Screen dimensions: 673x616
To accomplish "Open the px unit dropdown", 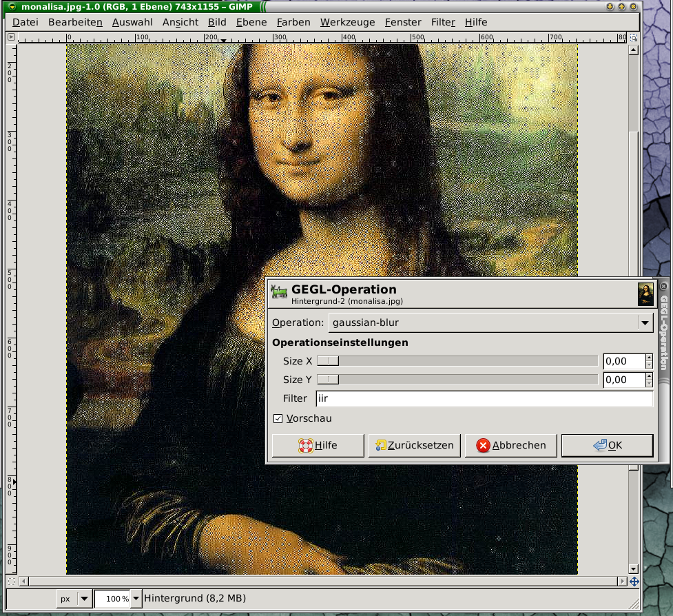I will click(74, 598).
